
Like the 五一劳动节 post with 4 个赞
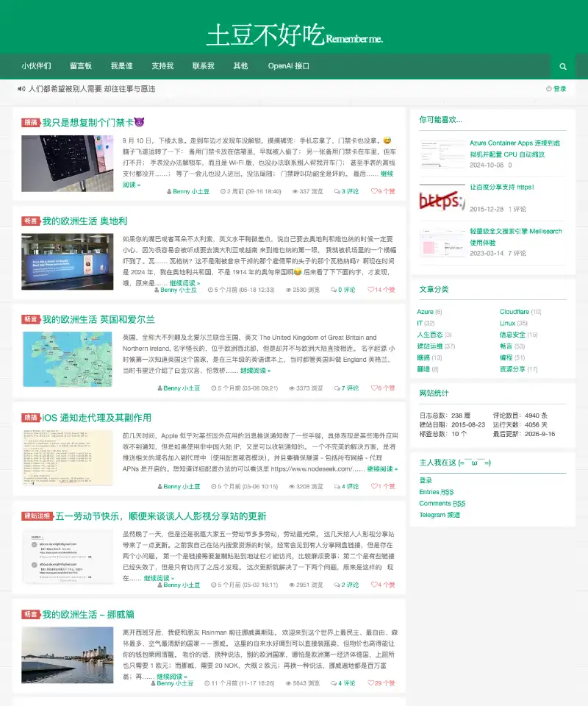383,585
